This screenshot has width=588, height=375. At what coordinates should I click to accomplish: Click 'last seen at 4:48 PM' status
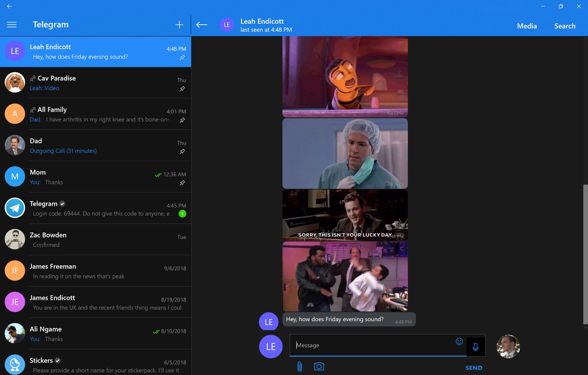(x=266, y=30)
